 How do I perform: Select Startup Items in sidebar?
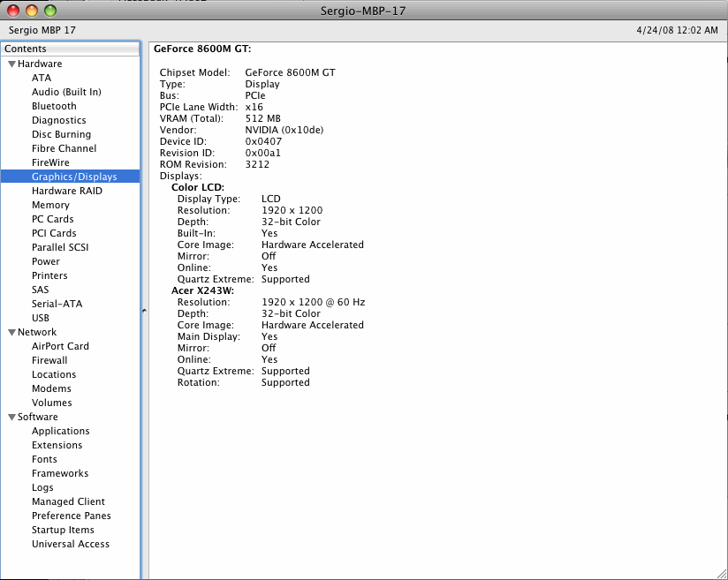[x=63, y=530]
